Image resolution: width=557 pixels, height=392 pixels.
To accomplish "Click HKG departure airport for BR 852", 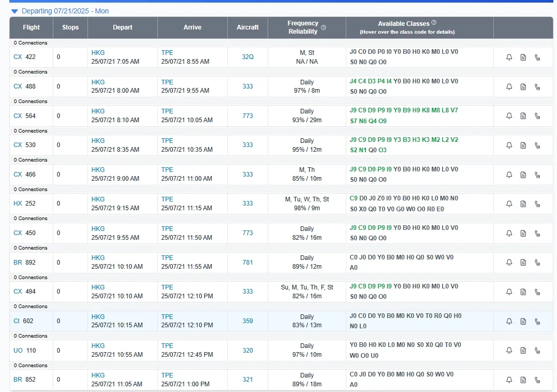I will (98, 375).
